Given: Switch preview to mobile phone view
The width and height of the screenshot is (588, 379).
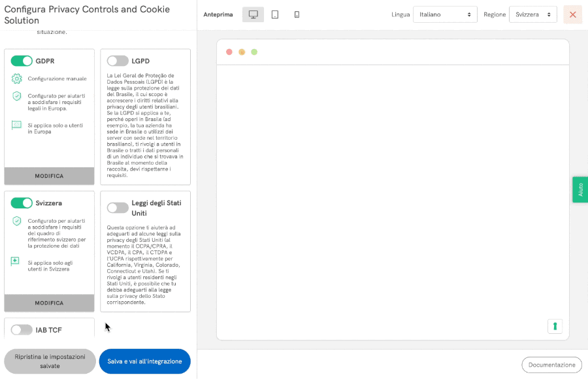Looking at the screenshot, I should coord(297,14).
